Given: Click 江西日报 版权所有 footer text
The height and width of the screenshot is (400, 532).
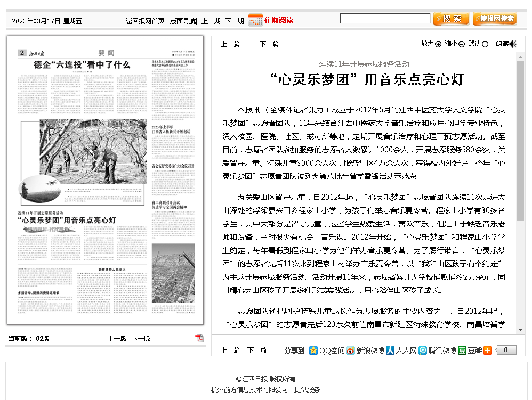Looking at the screenshot, I should point(265,379).
